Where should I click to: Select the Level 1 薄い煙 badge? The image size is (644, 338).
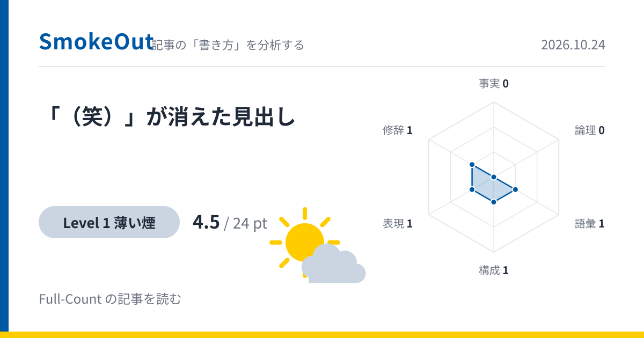point(109,222)
